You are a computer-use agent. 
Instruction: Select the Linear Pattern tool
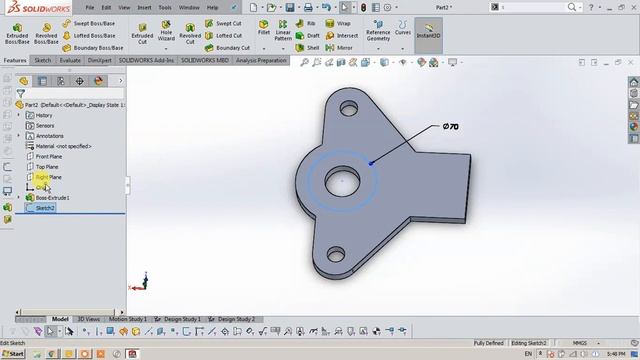(283, 30)
